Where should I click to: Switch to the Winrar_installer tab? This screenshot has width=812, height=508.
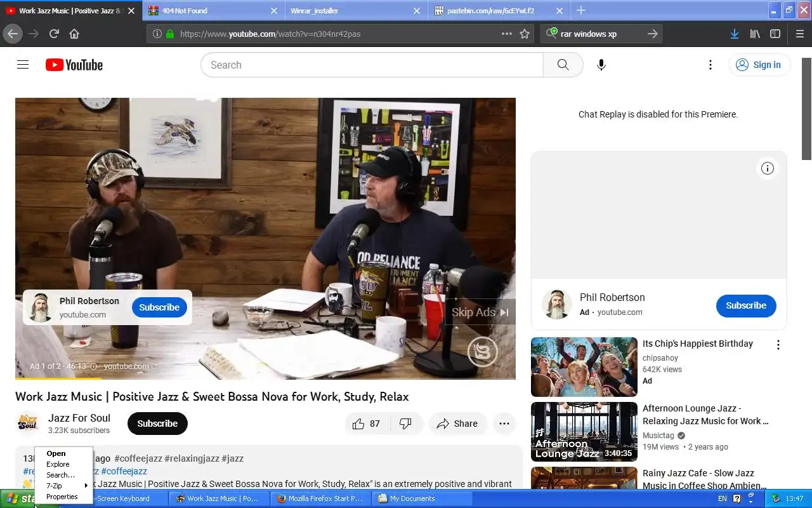click(x=357, y=11)
